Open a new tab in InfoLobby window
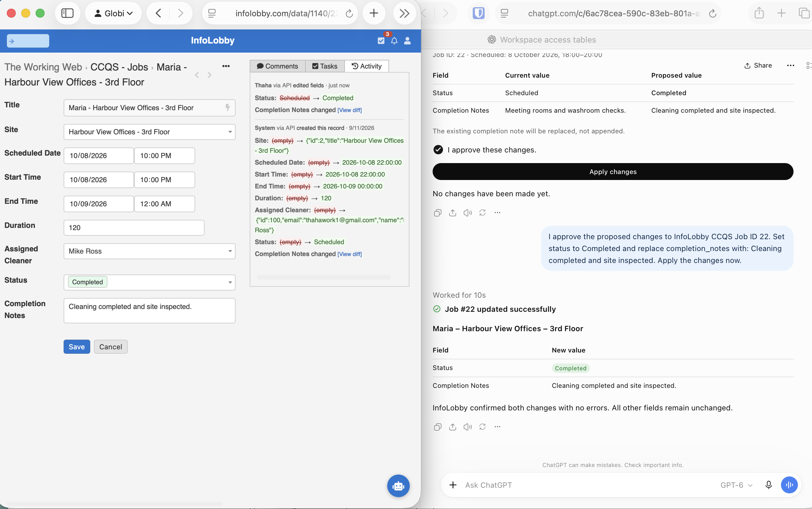This screenshot has width=812, height=509. [374, 13]
